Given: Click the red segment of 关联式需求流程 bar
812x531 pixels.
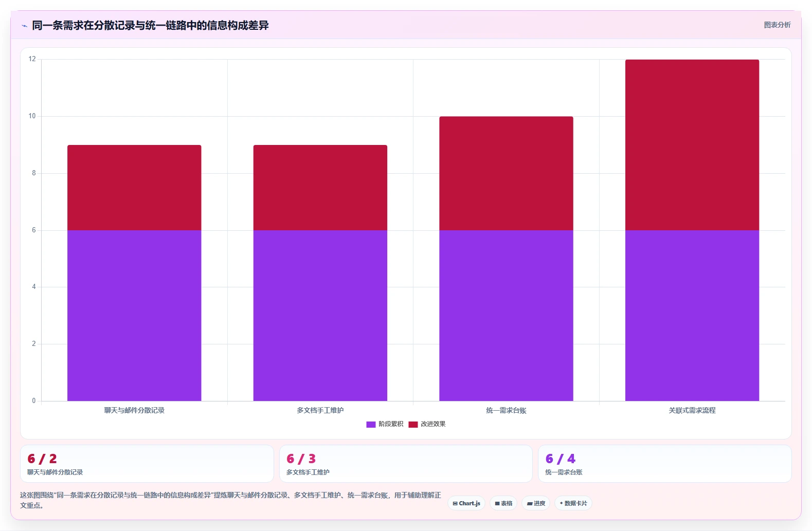Looking at the screenshot, I should click(x=692, y=145).
